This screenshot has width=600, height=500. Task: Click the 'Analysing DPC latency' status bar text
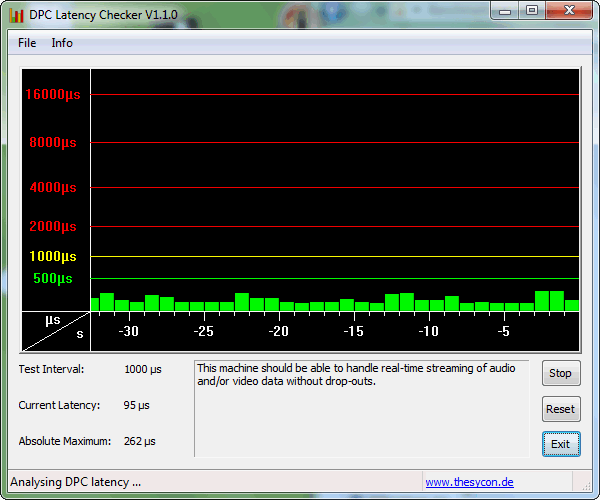click(76, 482)
